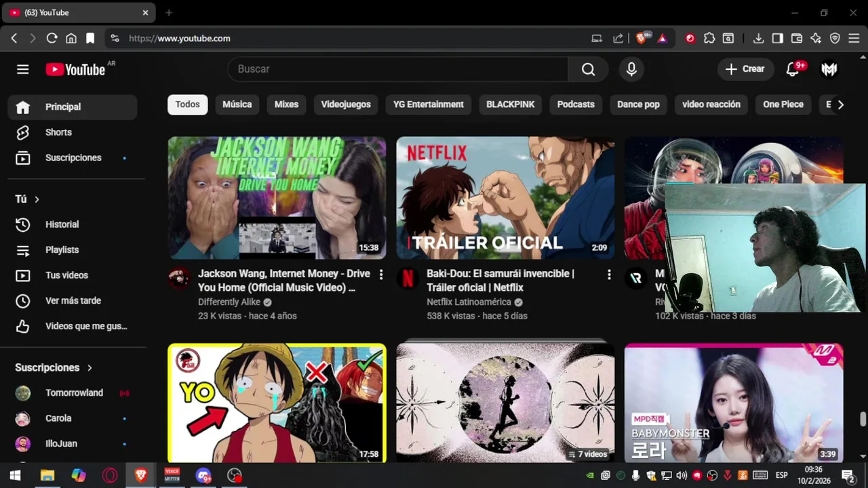Select the Dance pop filter chip
This screenshot has width=868, height=488.
[x=638, y=104]
